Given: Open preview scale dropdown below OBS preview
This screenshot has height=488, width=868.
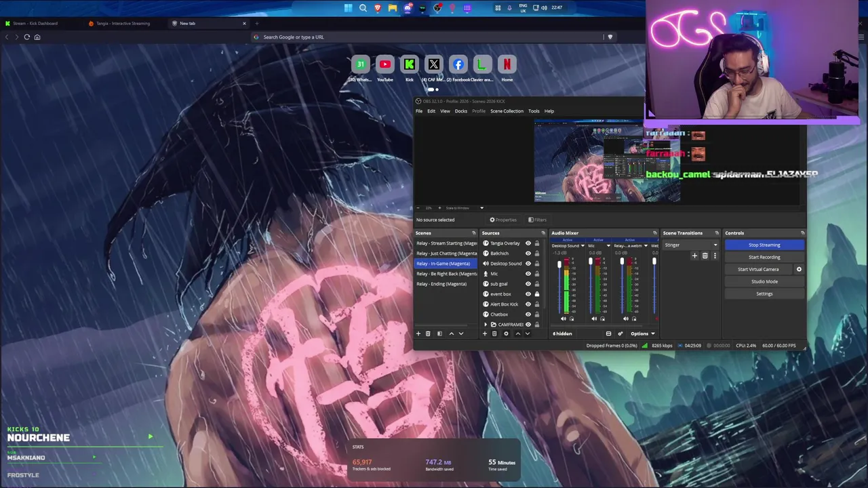Looking at the screenshot, I should 481,208.
